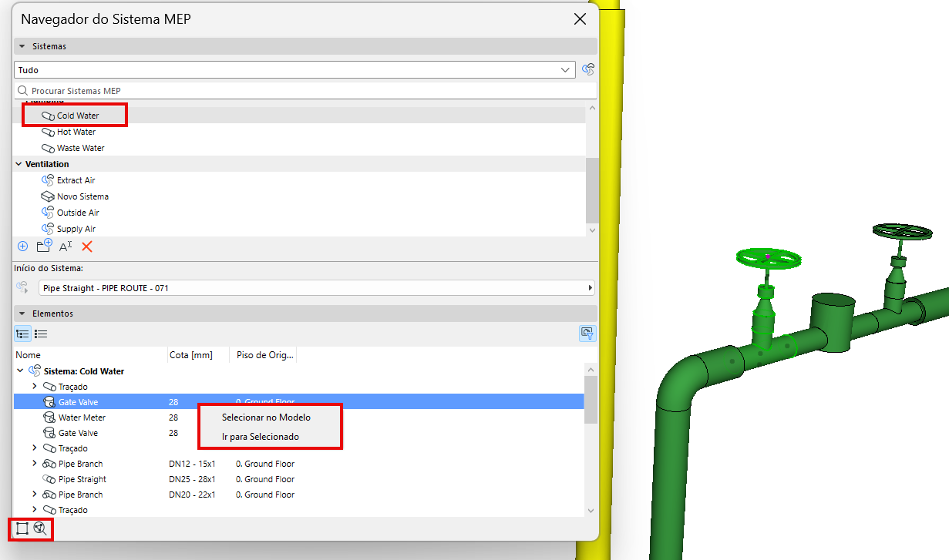Sort by the Piso de Orig... column header
Screen dimensions: 949x560
click(263, 355)
